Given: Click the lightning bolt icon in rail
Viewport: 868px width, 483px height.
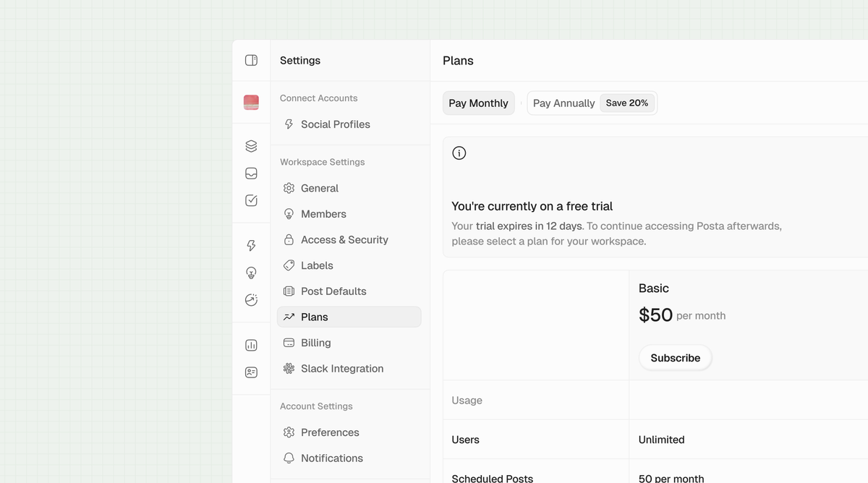Looking at the screenshot, I should click(x=251, y=246).
